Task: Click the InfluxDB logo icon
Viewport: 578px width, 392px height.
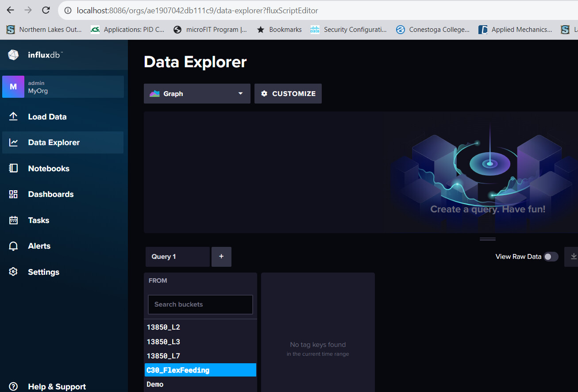Action: pyautogui.click(x=14, y=55)
